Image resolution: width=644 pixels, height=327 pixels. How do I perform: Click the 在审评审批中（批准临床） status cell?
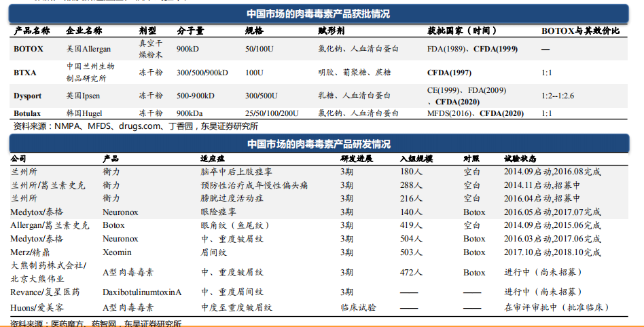coord(557,307)
